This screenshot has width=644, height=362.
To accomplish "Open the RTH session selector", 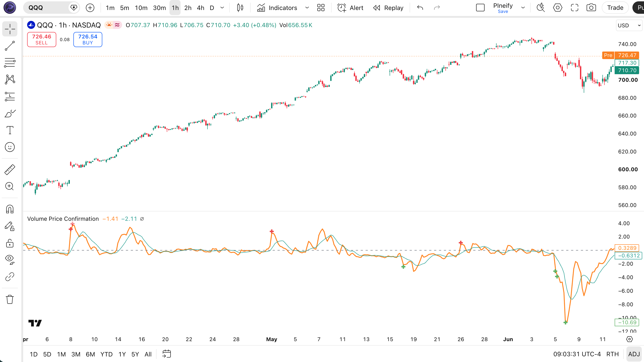I will click(612, 354).
